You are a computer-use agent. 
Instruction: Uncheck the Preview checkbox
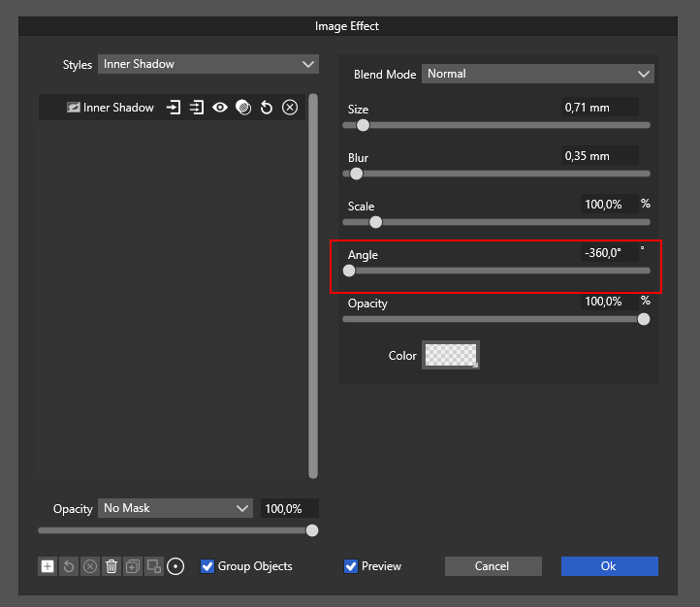pos(351,566)
